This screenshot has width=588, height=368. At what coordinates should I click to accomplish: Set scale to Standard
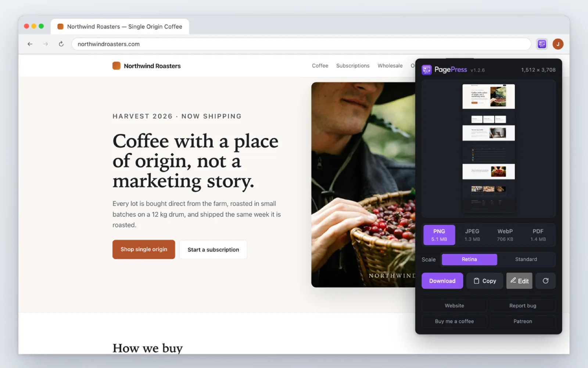coord(526,259)
